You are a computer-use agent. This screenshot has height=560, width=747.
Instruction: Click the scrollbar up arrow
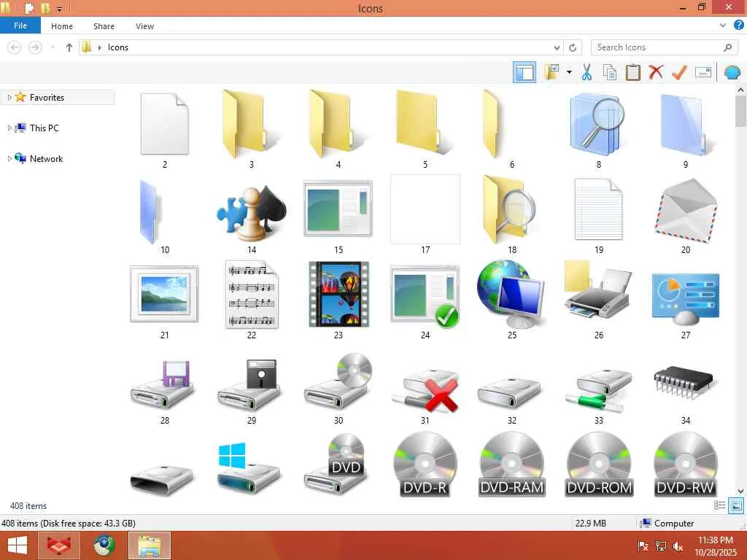[741, 90]
